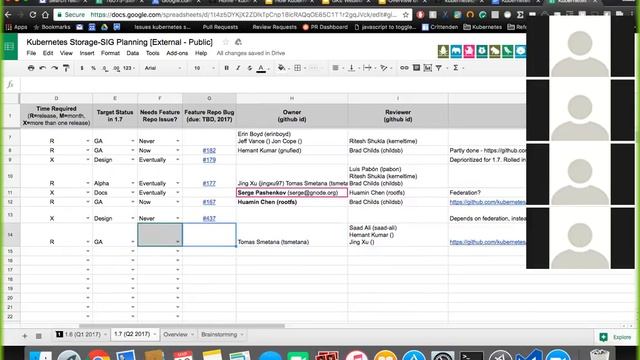The image size is (640, 360).
Task: Open the Insert menu
Action: (87, 53)
